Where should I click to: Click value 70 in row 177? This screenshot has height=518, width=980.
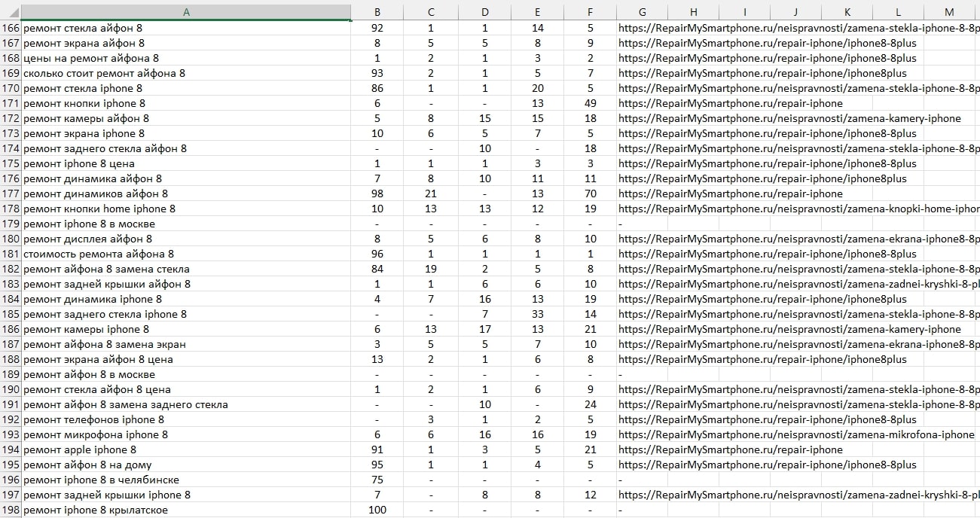pos(590,193)
